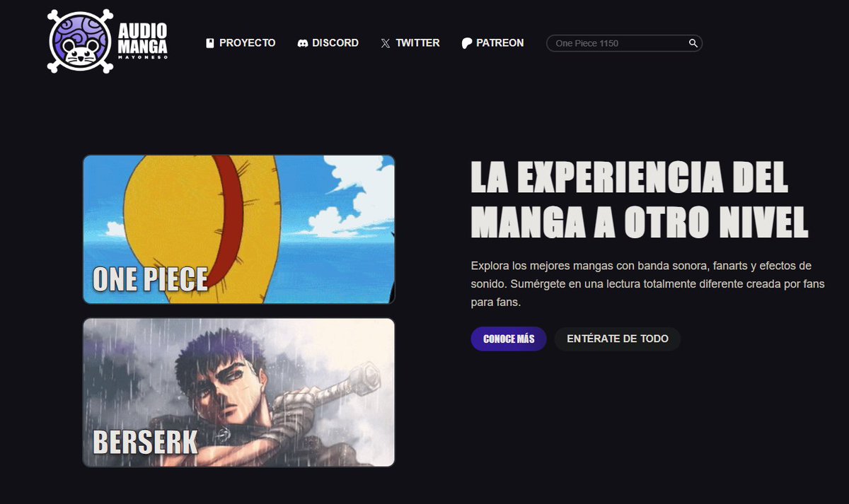849x504 pixels.
Task: Click the Patreon logo icon
Action: point(466,43)
